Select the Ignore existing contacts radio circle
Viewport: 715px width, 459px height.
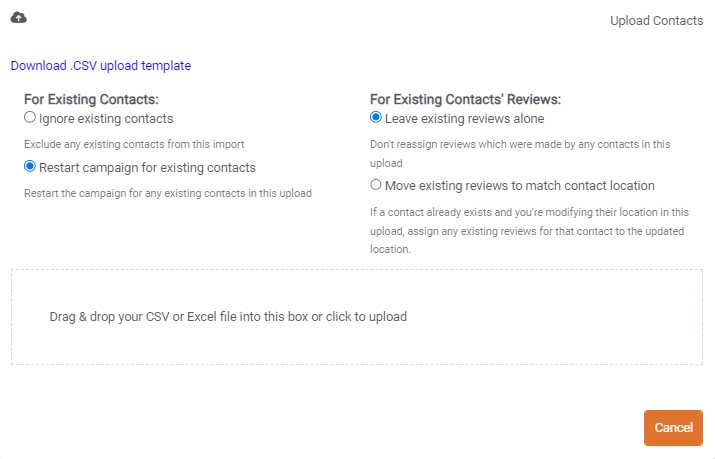[30, 117]
